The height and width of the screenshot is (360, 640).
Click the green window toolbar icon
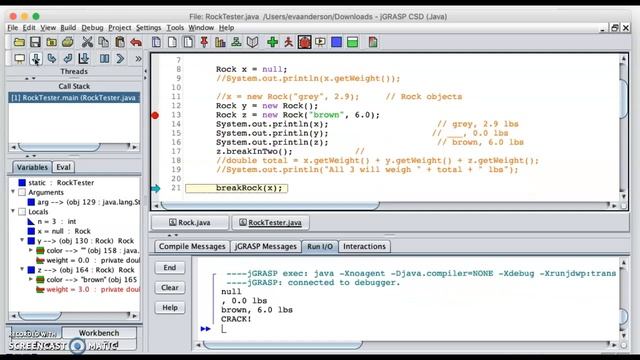353,42
